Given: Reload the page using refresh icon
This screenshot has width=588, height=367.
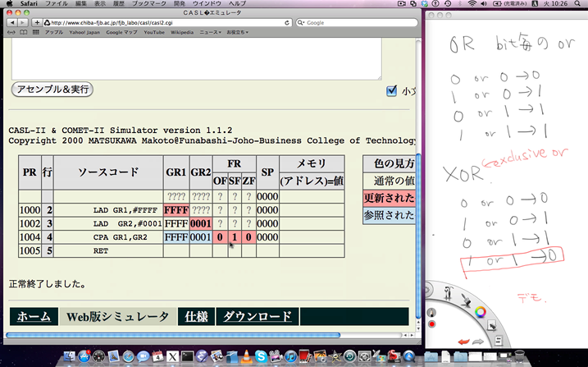Looking at the screenshot, I should tap(287, 22).
